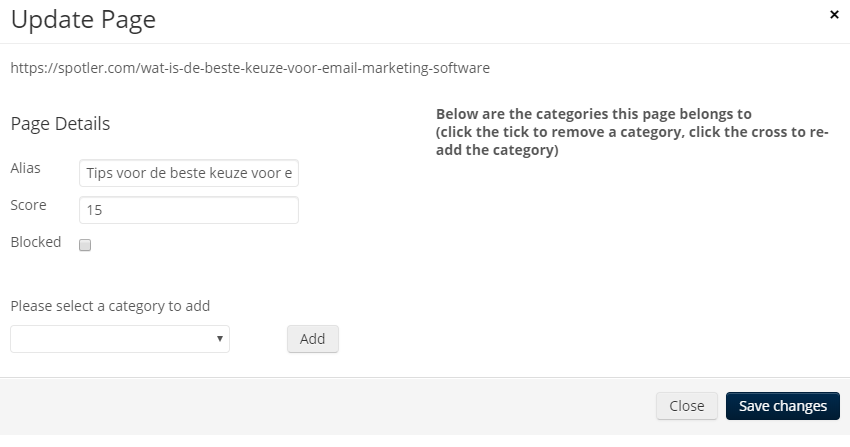The height and width of the screenshot is (447, 850).
Task: Click the dropdown arrow of the category selector
Action: 220,339
